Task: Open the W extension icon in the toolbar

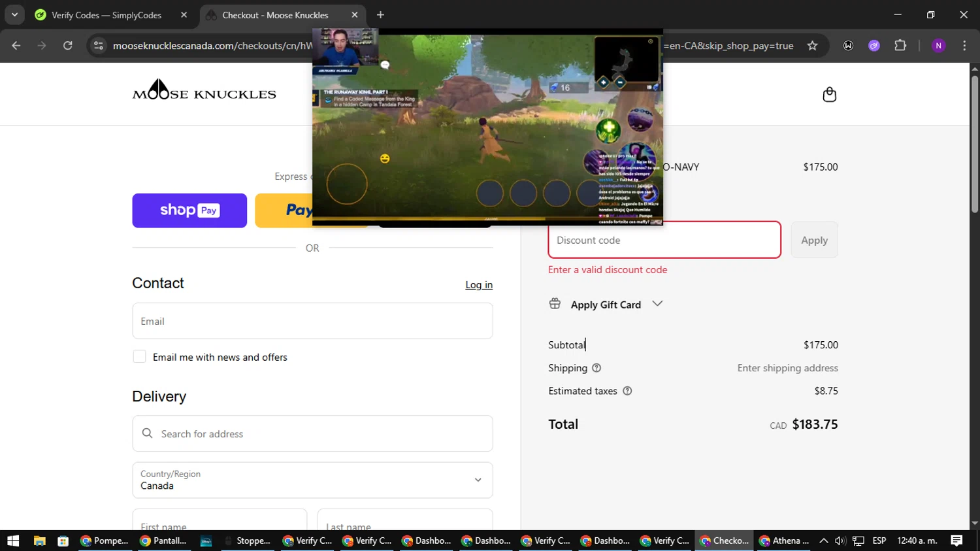Action: point(848,46)
